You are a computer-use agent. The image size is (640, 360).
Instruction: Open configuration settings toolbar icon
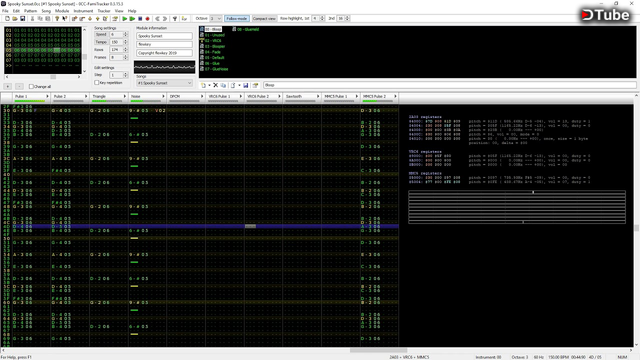pyautogui.click(x=175, y=19)
